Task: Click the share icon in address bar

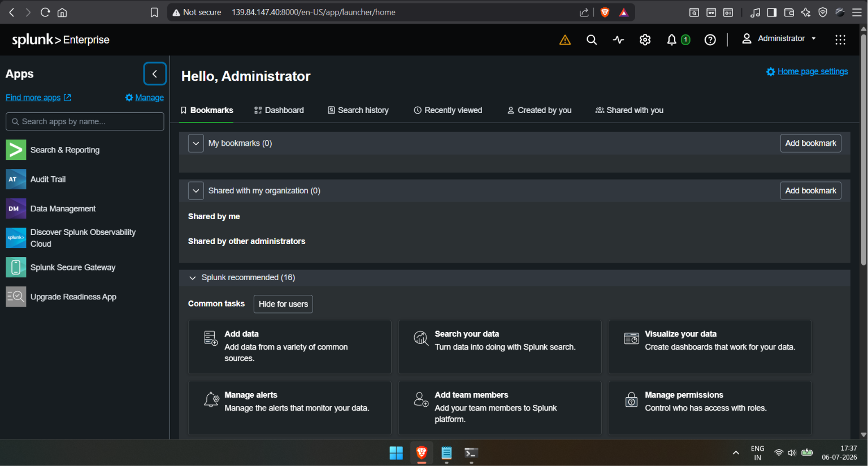Action: coord(584,12)
